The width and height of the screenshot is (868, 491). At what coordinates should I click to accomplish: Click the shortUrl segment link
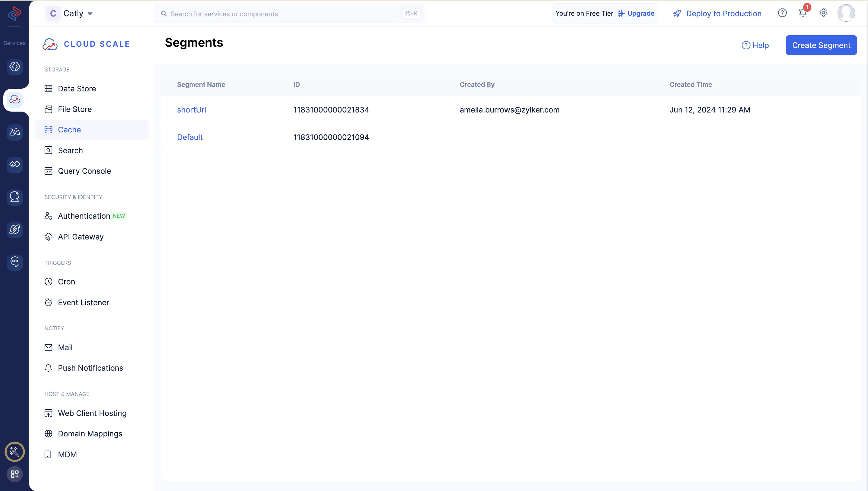click(191, 109)
